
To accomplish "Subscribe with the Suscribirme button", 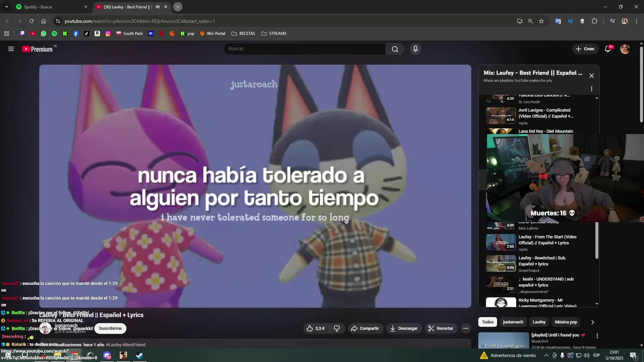I will [110, 328].
